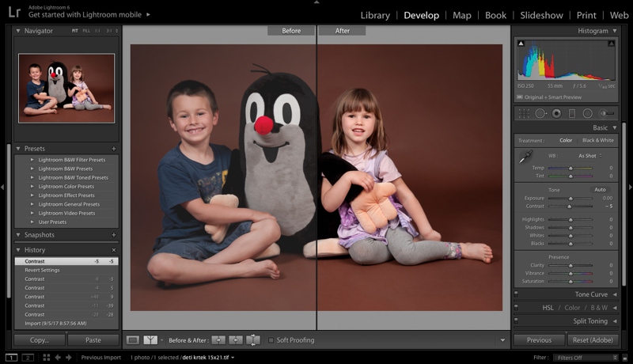Add a new snapshot with plus icon

point(113,235)
